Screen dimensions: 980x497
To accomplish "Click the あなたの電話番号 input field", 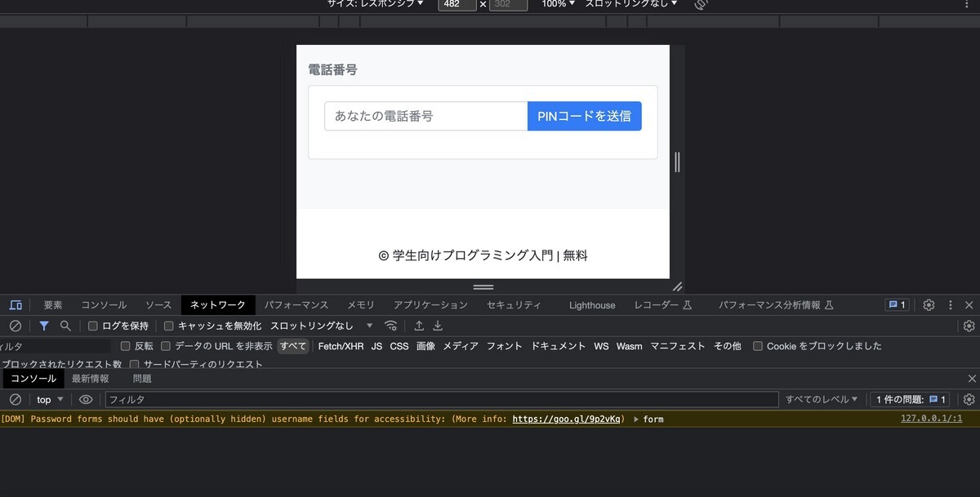I will [x=425, y=116].
